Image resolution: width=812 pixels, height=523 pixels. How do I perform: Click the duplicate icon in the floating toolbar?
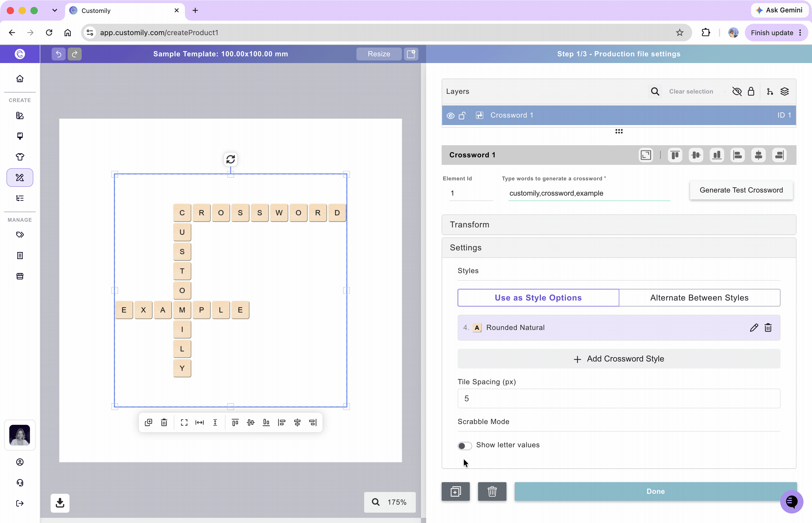pyautogui.click(x=148, y=422)
